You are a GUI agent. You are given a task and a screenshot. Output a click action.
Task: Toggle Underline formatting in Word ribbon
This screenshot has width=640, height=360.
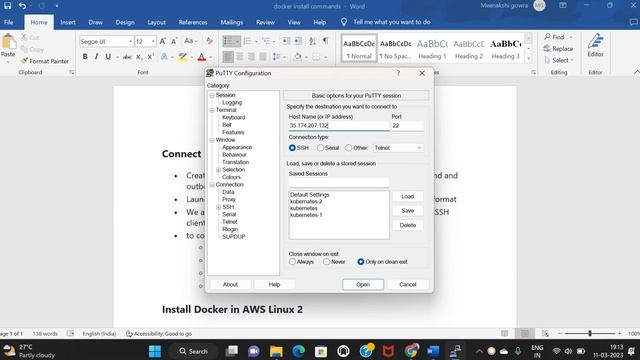108,57
